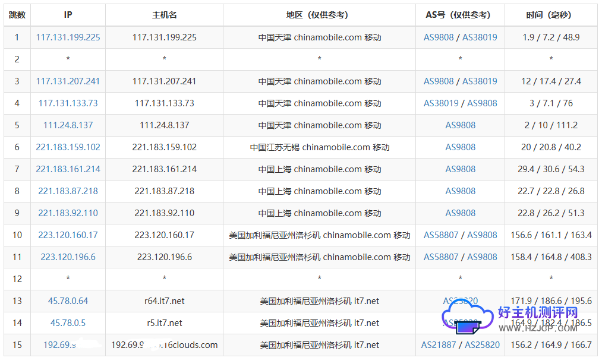The image size is (602, 364).
Task: Open the 223.120.196.6 IP link
Action: click(68, 257)
